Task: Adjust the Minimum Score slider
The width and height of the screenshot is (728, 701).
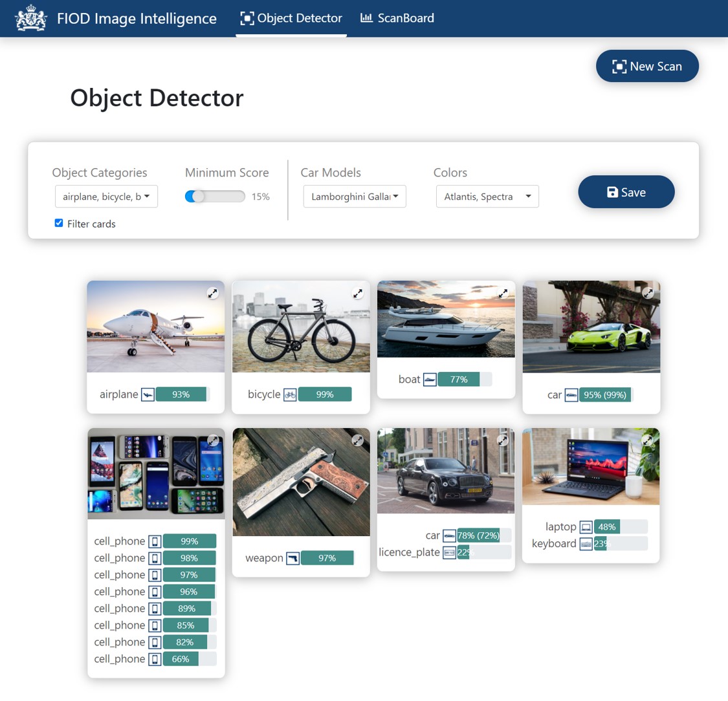Action: pos(214,196)
